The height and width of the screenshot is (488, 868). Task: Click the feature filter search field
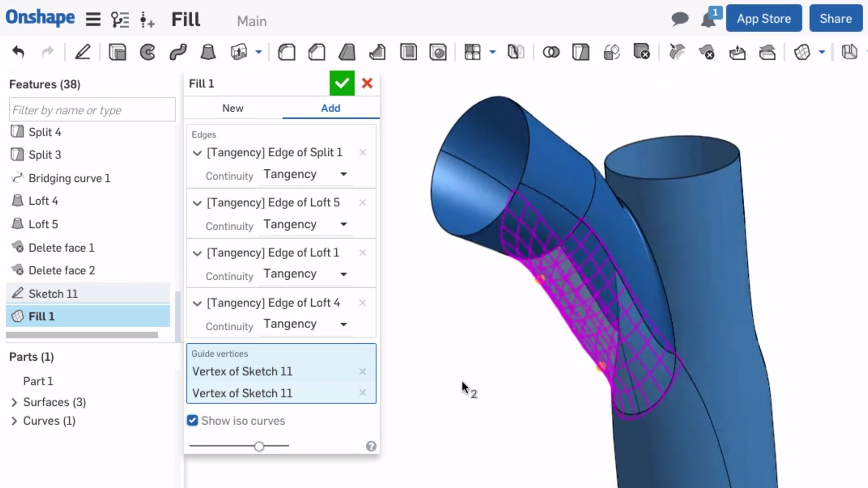[x=92, y=109]
